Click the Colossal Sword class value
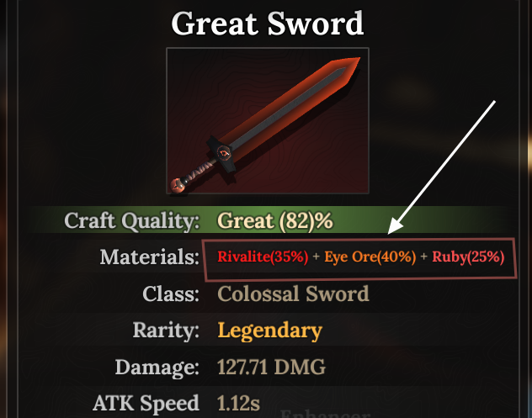The image size is (532, 418). point(293,294)
